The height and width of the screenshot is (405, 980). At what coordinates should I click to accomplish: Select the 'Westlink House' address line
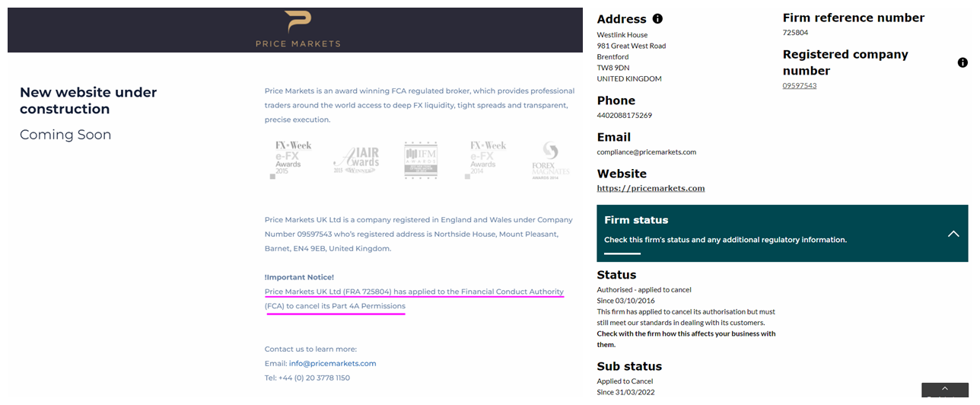click(x=622, y=35)
